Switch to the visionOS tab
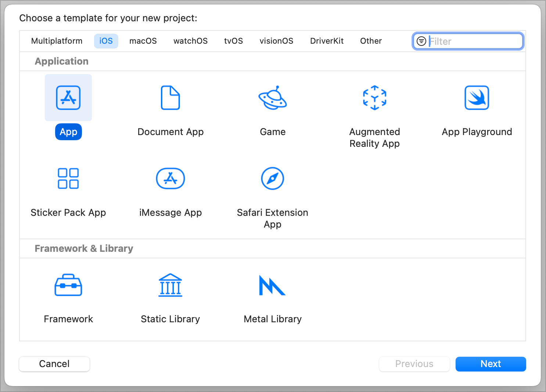This screenshot has width=546, height=392. [276, 41]
